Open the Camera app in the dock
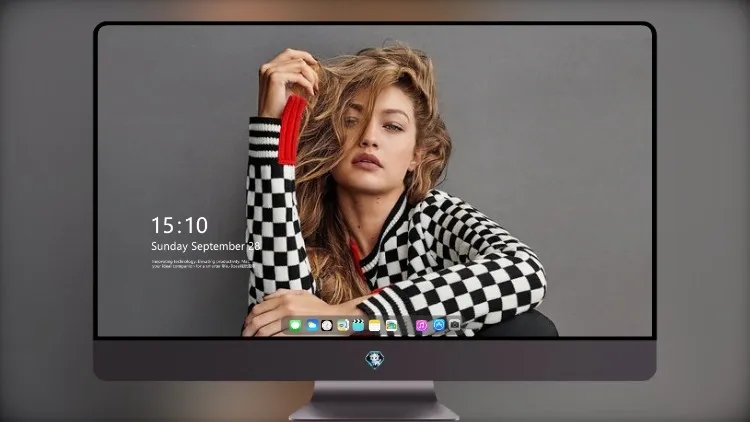The width and height of the screenshot is (750, 422). pyautogui.click(x=454, y=324)
